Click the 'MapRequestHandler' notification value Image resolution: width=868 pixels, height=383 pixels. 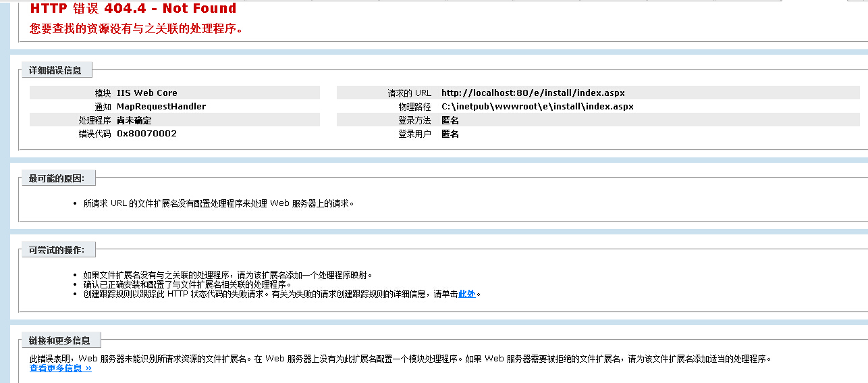(x=161, y=107)
